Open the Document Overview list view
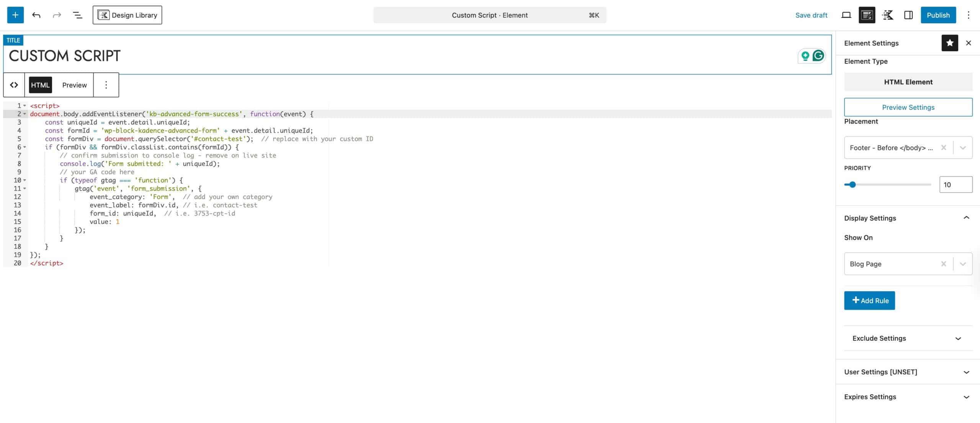Viewport: 980px width, 423px height. pyautogui.click(x=78, y=15)
